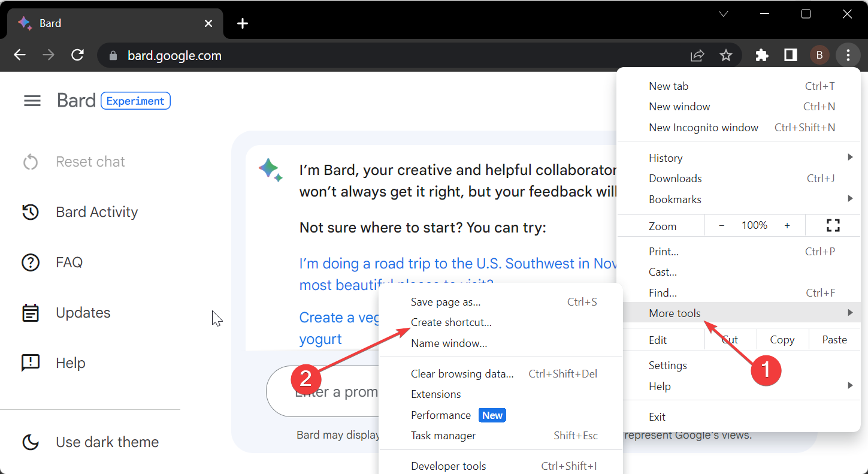The image size is (868, 474).
Task: Click the Enter a prompt input box
Action: tap(323, 392)
